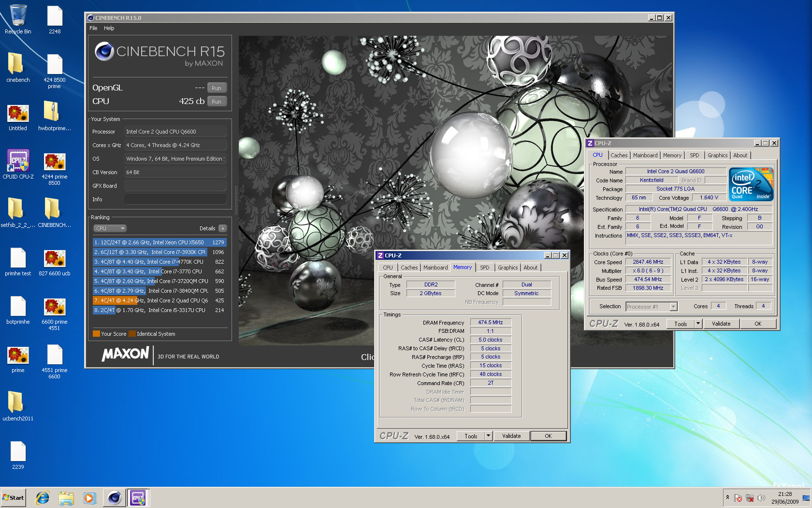This screenshot has width=812, height=508.
Task: Open Windows Explorer from the taskbar
Action: point(66,498)
